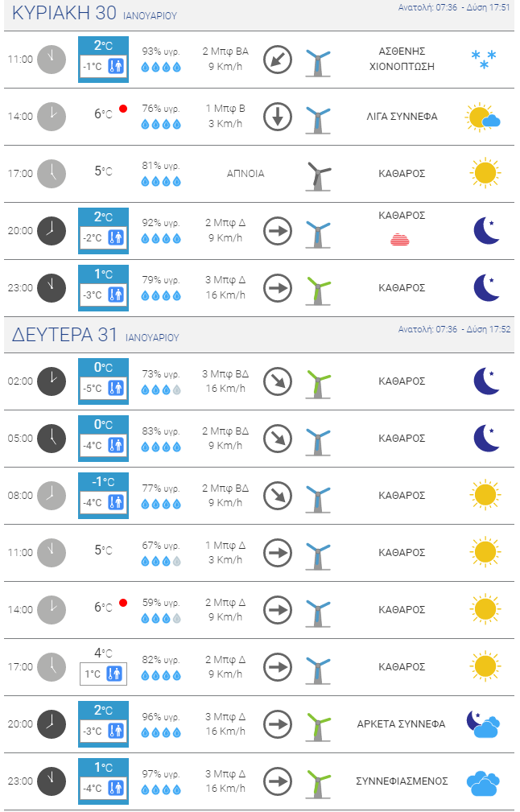Click the downward north wind arrow at 14:00
This screenshot has width=520, height=812.
[x=278, y=117]
